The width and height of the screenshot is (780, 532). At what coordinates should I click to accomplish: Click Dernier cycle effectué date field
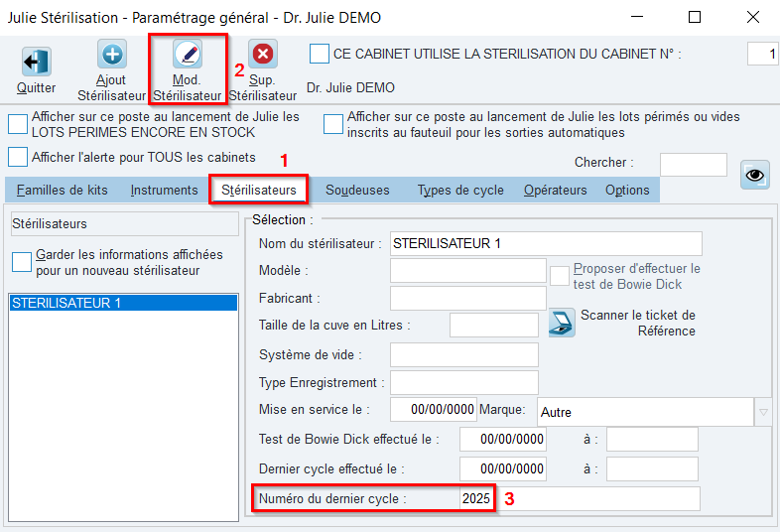503,468
